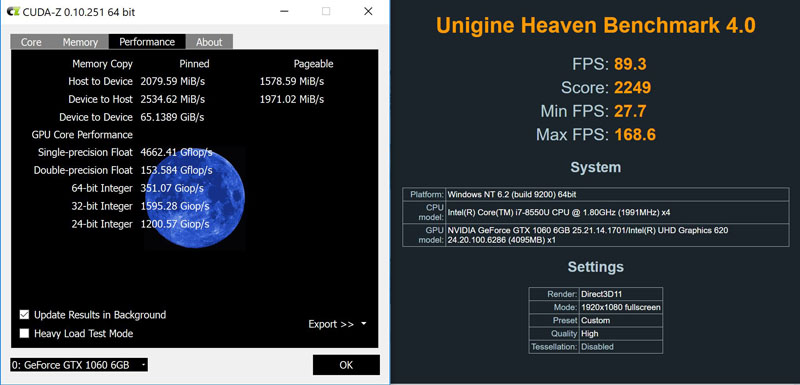Image resolution: width=800 pixels, height=385 pixels.
Task: Maximize the CUDA-Z window
Action: 326,12
